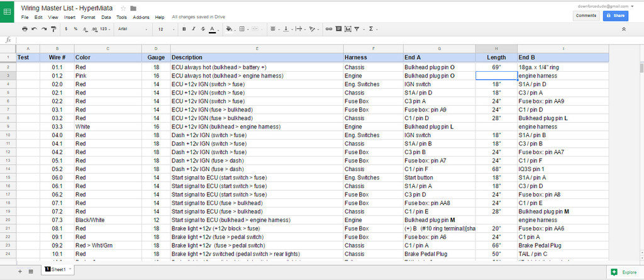Viewport: 644px width, 280px height.
Task: Select the cell '18ga. x 1/4" ring'
Action: click(563, 67)
